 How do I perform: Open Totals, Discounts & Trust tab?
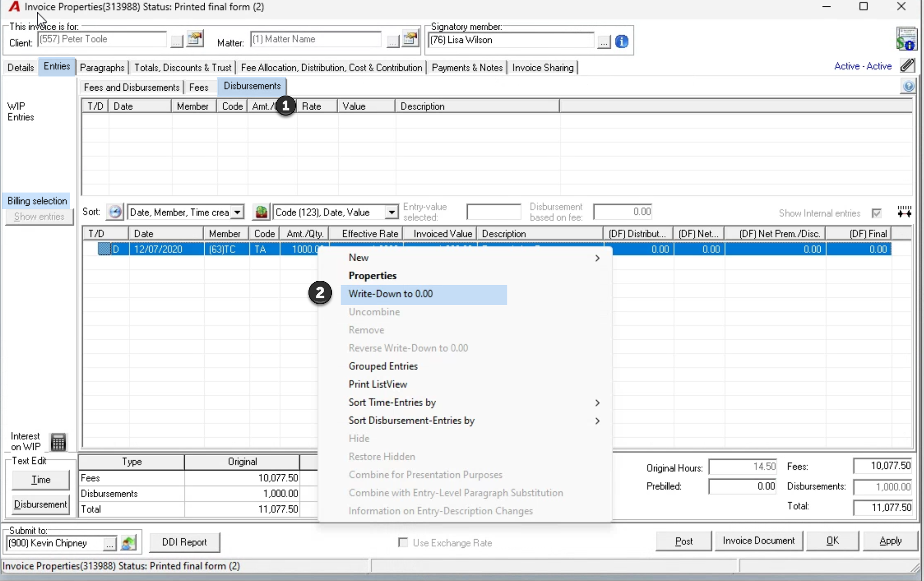point(182,67)
